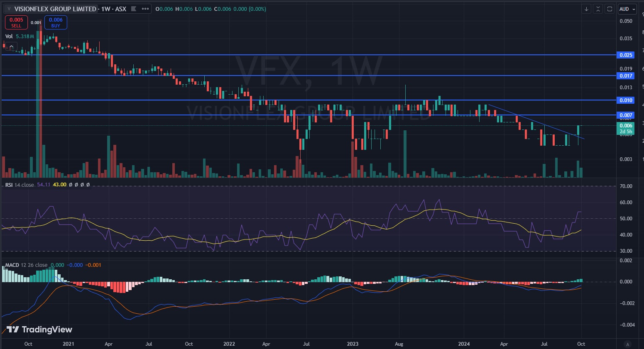Toggle auto scale 'A' button at bottom right
644x349 pixels.
tap(628, 344)
